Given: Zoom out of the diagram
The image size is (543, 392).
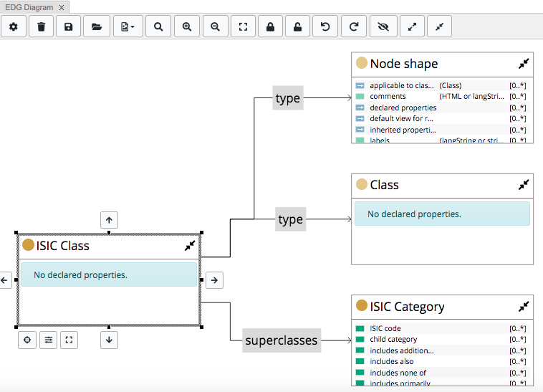Looking at the screenshot, I should pyautogui.click(x=215, y=27).
